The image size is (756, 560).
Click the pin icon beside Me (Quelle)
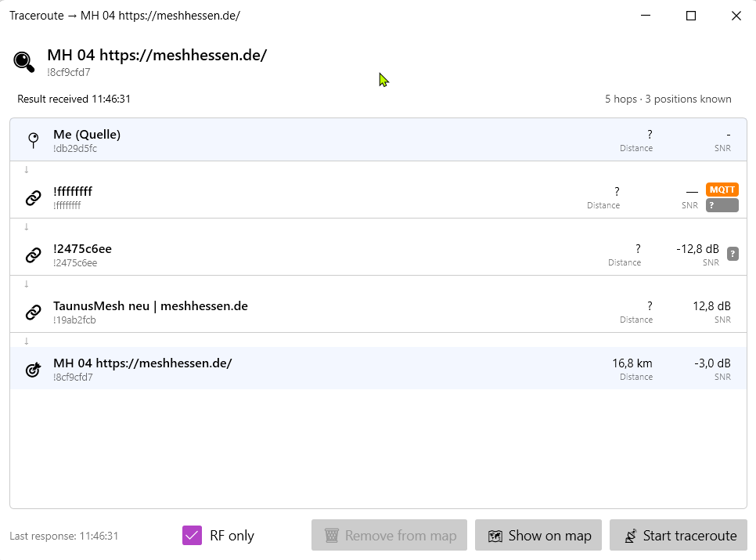click(x=34, y=140)
